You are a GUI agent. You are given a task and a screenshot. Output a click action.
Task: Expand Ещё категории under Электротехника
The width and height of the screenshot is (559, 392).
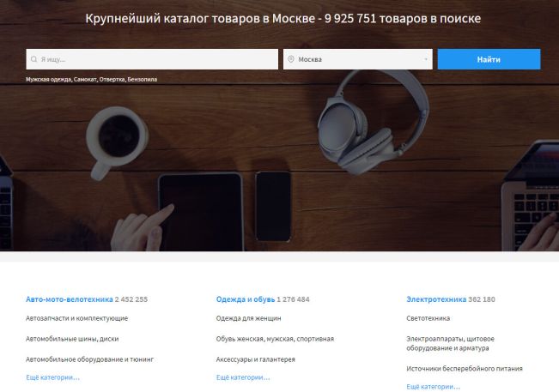click(433, 387)
